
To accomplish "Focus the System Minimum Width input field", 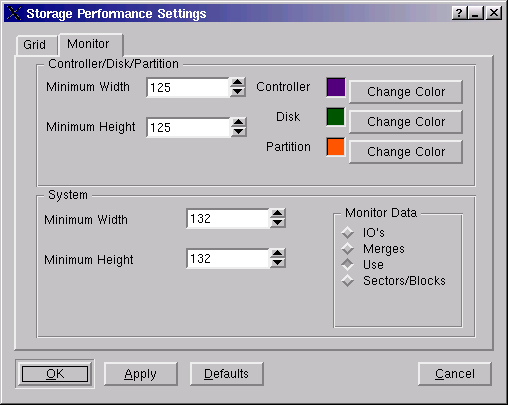I will [228, 219].
